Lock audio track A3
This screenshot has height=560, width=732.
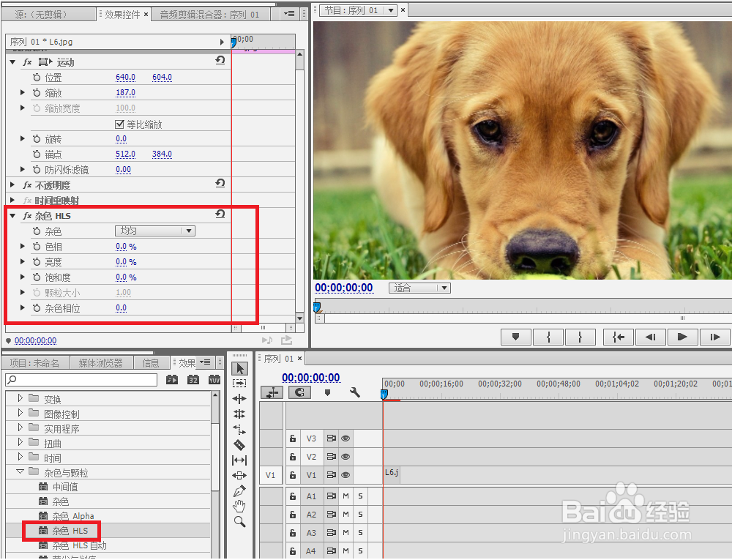[x=293, y=533]
